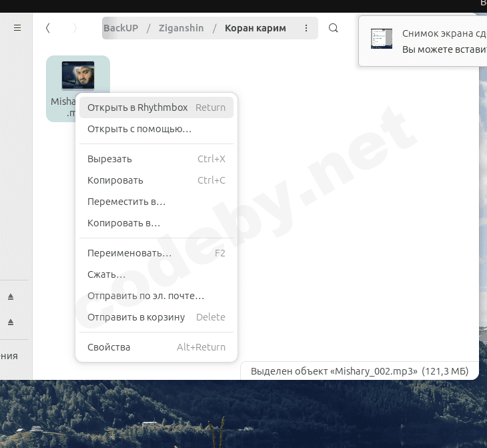Choose Открыть с помощью…

pos(156,129)
